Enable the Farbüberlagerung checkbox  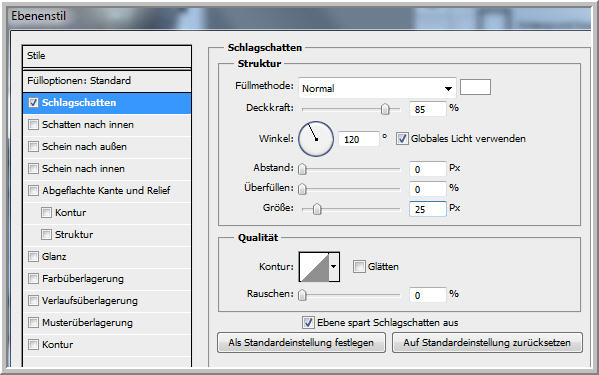[33, 279]
